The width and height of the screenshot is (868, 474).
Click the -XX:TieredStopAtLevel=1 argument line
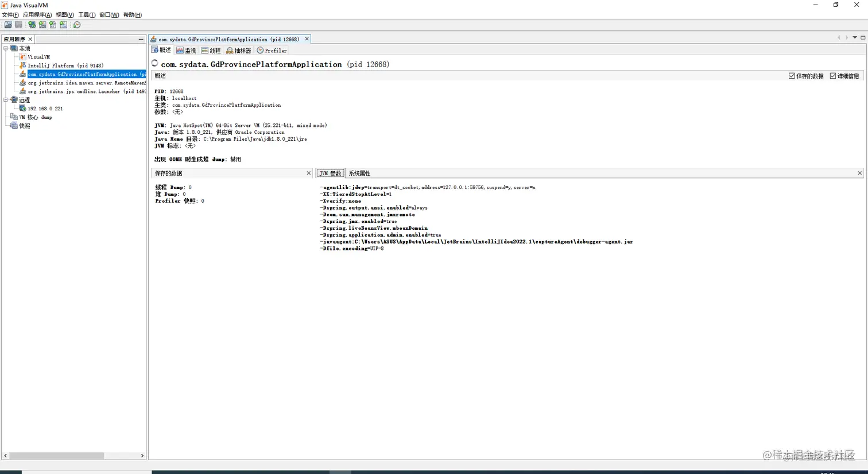point(355,194)
